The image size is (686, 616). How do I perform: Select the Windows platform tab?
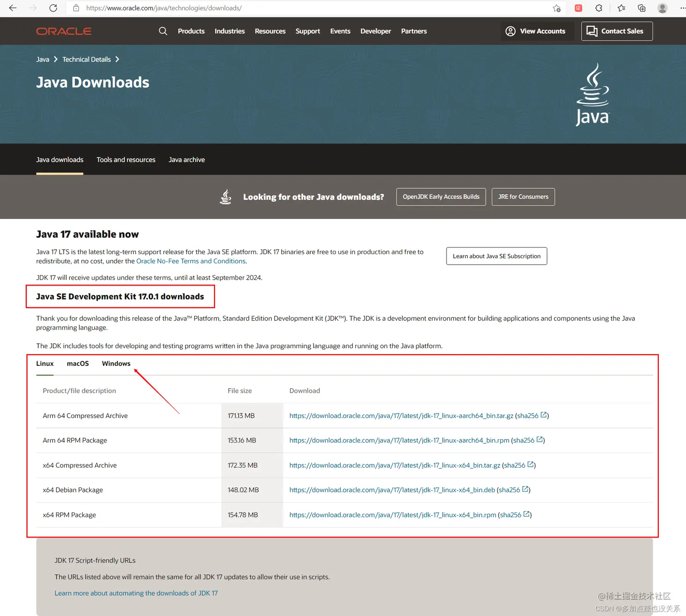(x=116, y=364)
